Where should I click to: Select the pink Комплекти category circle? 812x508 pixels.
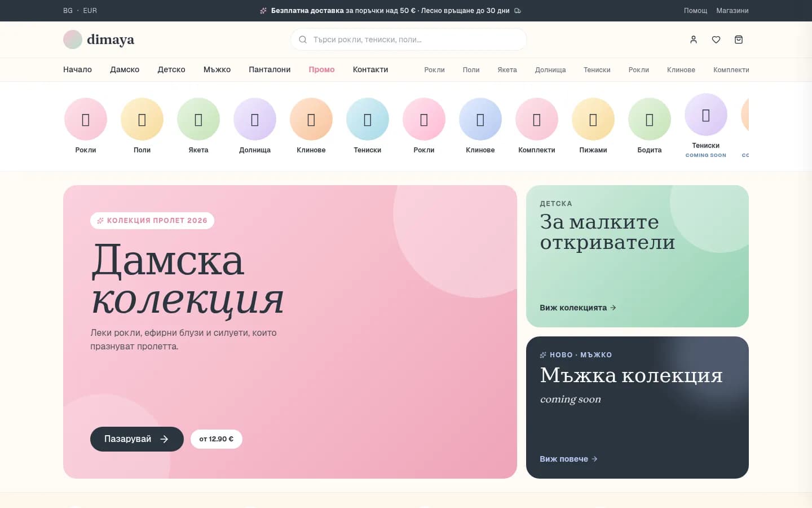537,119
